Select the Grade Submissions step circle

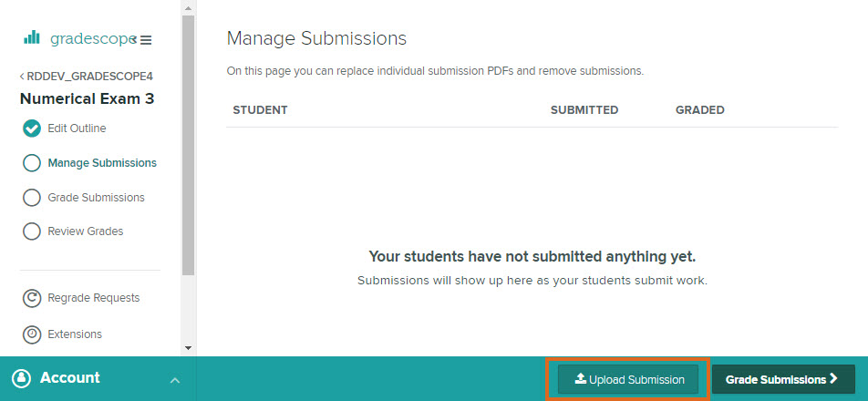point(32,198)
